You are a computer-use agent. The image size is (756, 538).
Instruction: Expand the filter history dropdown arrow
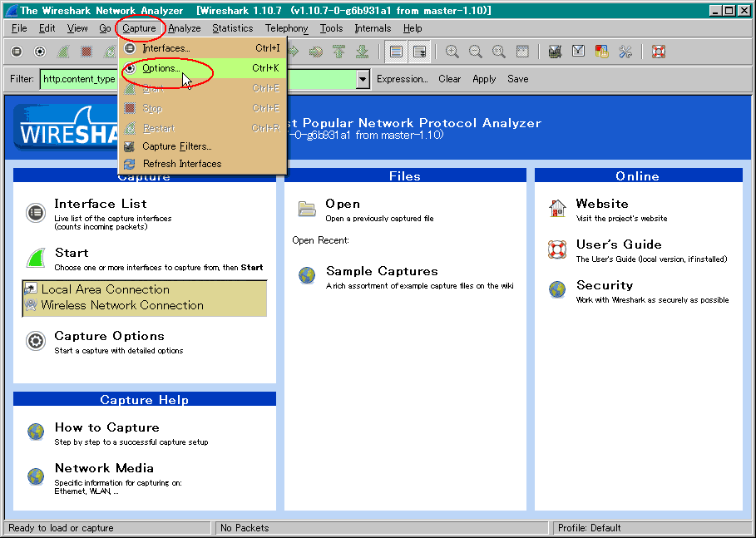click(x=363, y=79)
